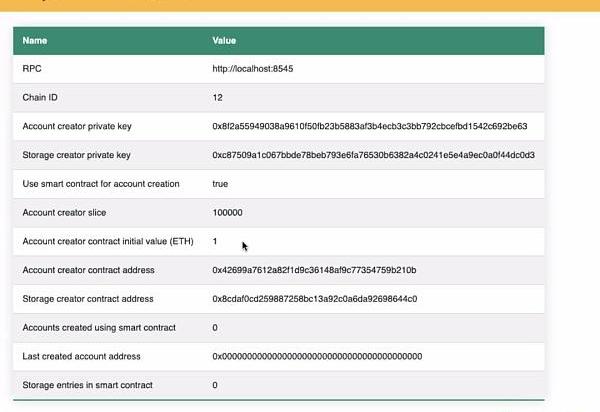Click the 'true' smart contract value
This screenshot has width=600, height=412.
tap(220, 184)
